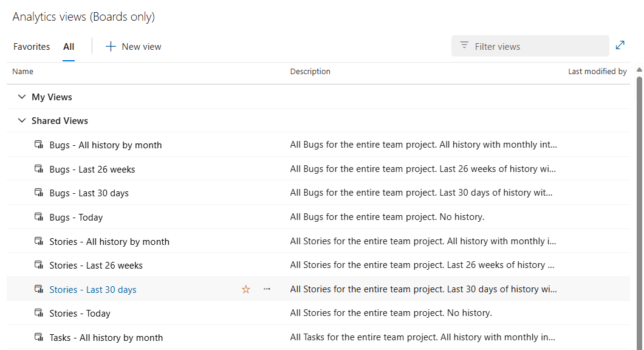This screenshot has width=644, height=350.
Task: Click the view icon for Bugs - Today
Action: (39, 217)
